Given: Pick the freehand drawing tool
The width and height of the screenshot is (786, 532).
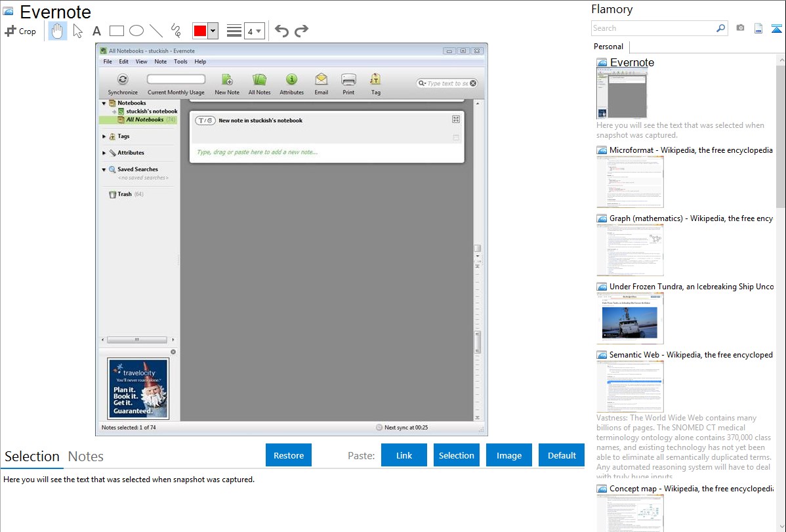Looking at the screenshot, I should 176,31.
